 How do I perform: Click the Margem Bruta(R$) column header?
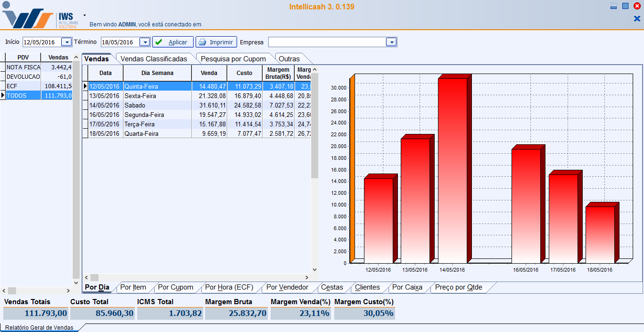(278, 73)
